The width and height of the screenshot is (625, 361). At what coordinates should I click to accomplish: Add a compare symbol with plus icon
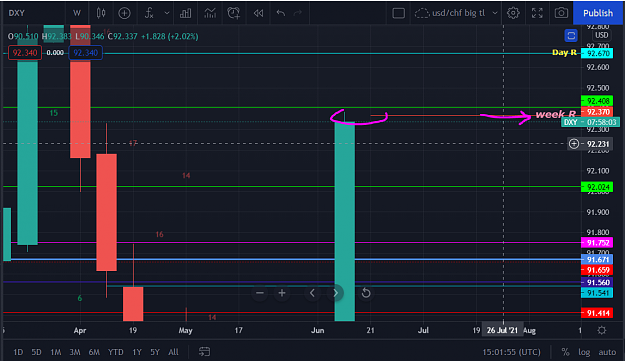coord(124,13)
